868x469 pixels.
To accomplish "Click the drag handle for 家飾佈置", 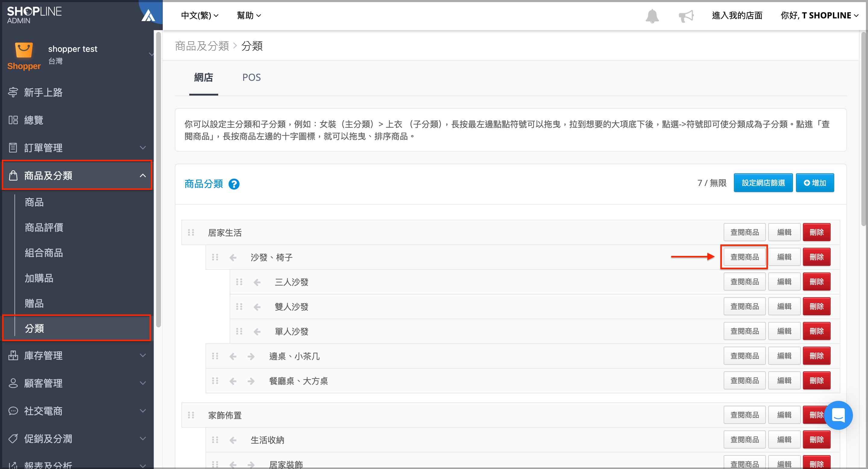I will coord(191,415).
